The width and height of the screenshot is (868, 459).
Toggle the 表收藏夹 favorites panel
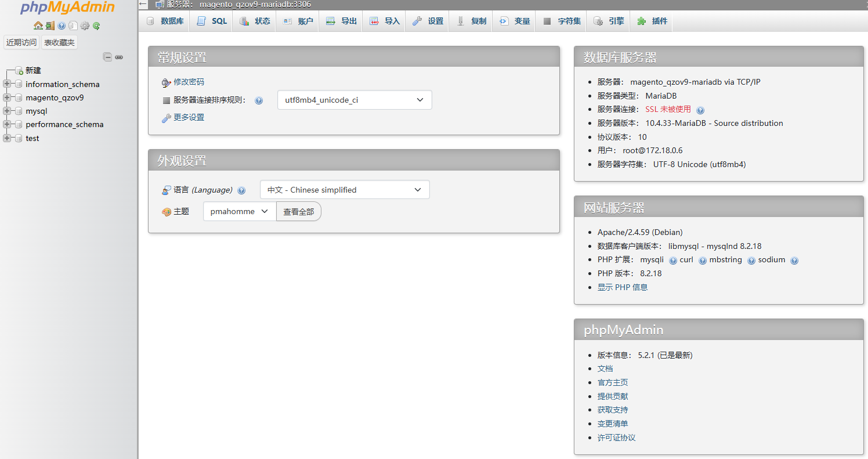point(59,42)
